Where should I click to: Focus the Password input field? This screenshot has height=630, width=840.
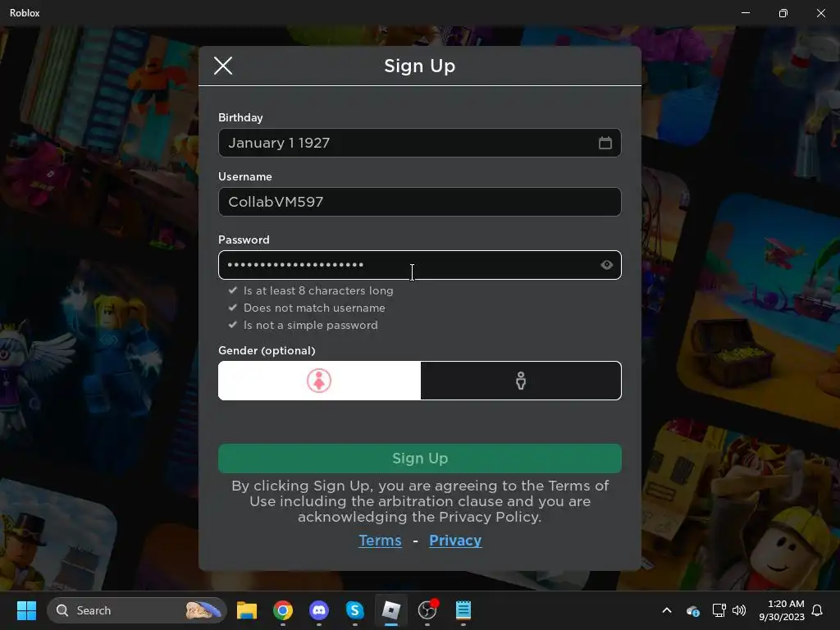click(x=419, y=265)
